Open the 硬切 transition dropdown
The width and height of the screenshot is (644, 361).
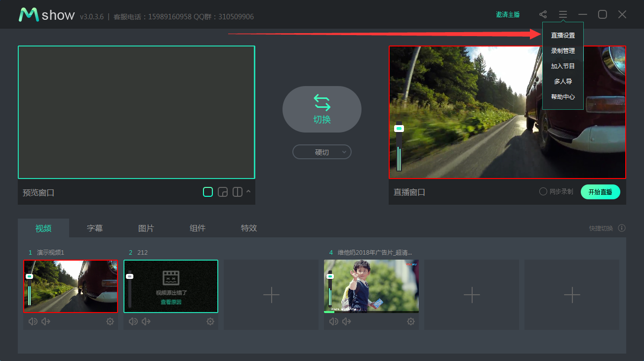322,152
